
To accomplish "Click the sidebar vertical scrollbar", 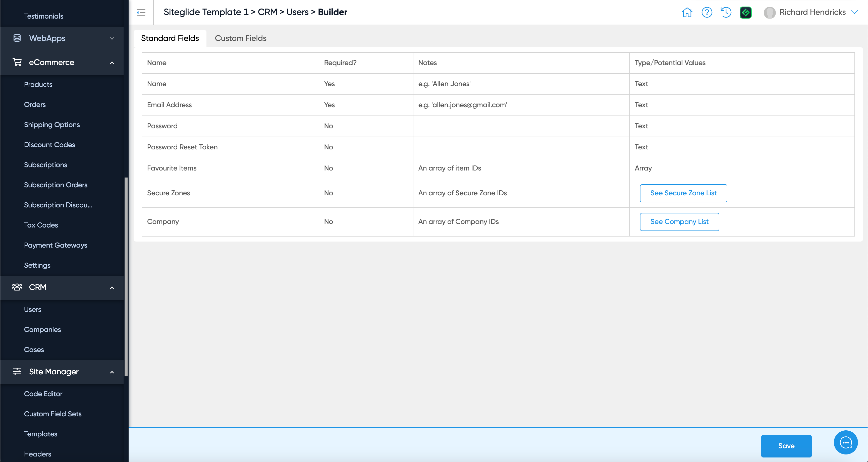I will point(126,276).
